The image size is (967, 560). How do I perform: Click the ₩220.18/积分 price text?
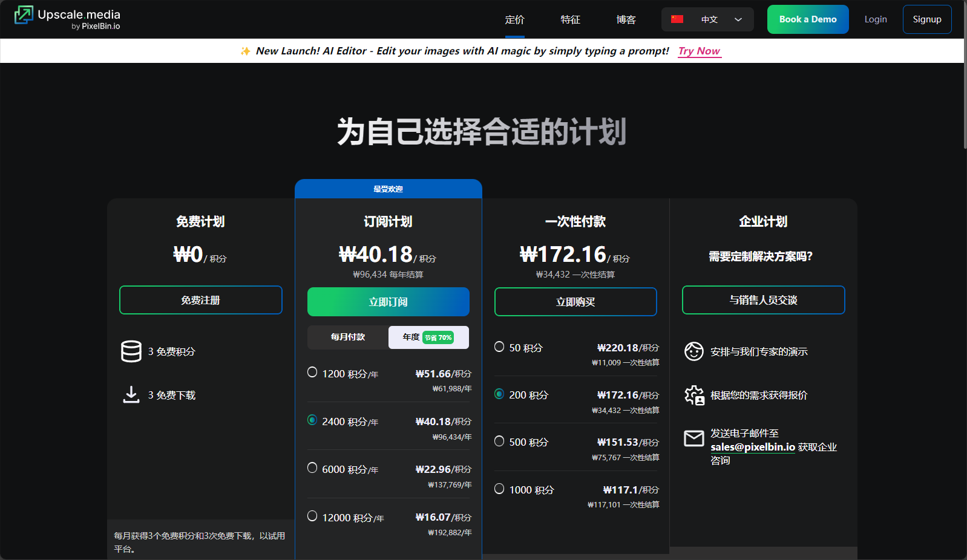coord(628,348)
